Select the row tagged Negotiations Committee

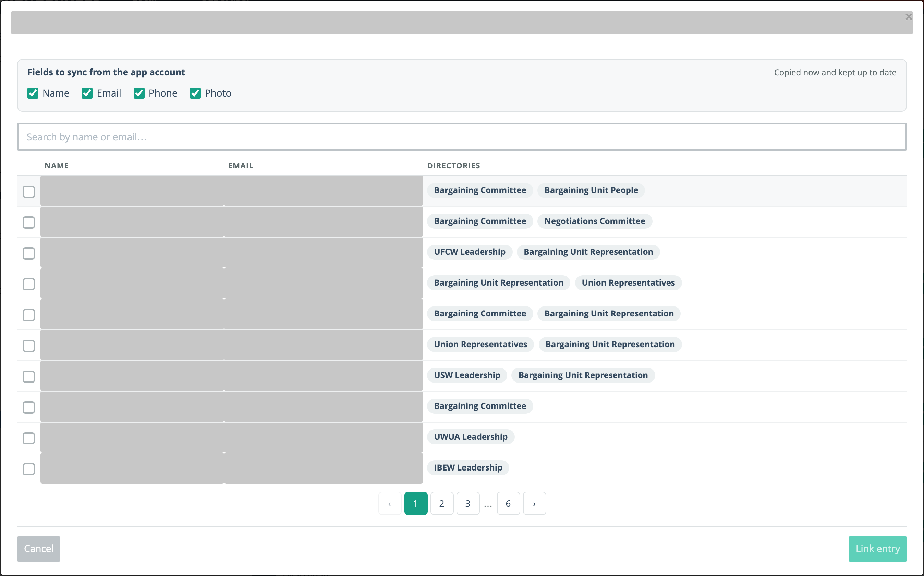click(x=29, y=223)
